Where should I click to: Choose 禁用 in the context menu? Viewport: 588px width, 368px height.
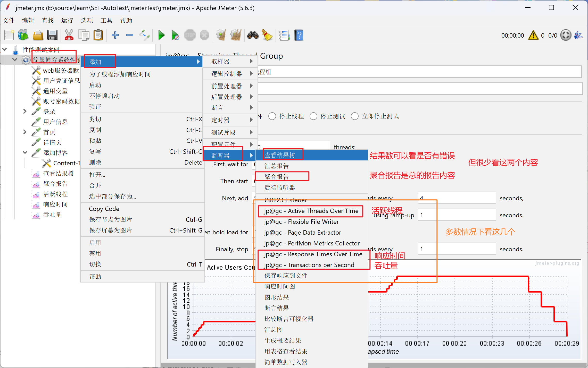(x=142, y=253)
